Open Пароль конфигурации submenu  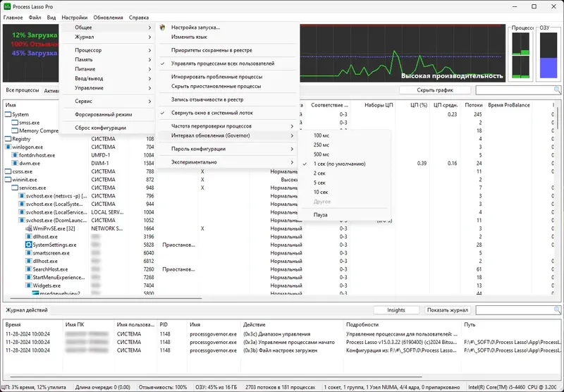pos(228,149)
